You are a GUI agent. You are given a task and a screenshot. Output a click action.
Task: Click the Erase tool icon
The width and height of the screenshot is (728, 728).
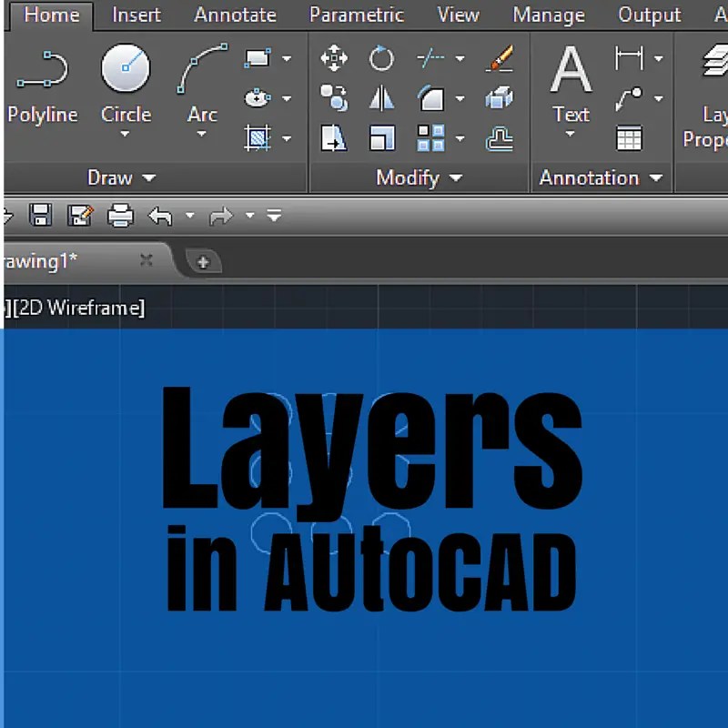click(500, 58)
